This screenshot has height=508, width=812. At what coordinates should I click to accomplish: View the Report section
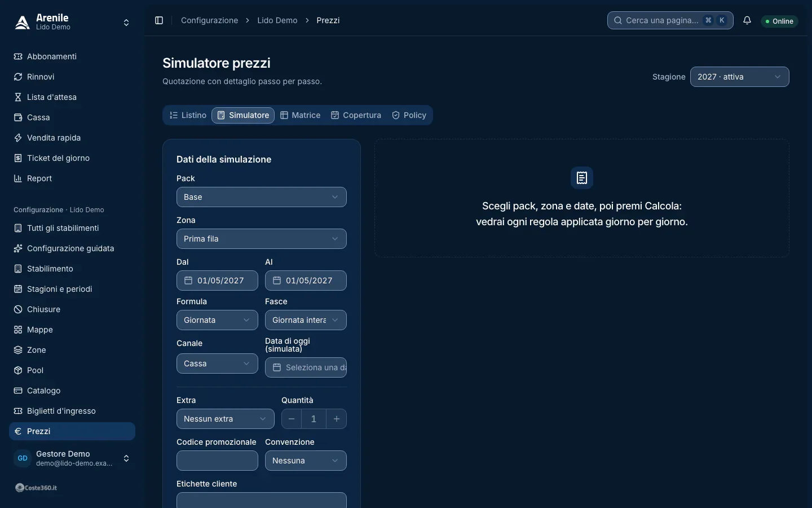[x=72, y=178]
